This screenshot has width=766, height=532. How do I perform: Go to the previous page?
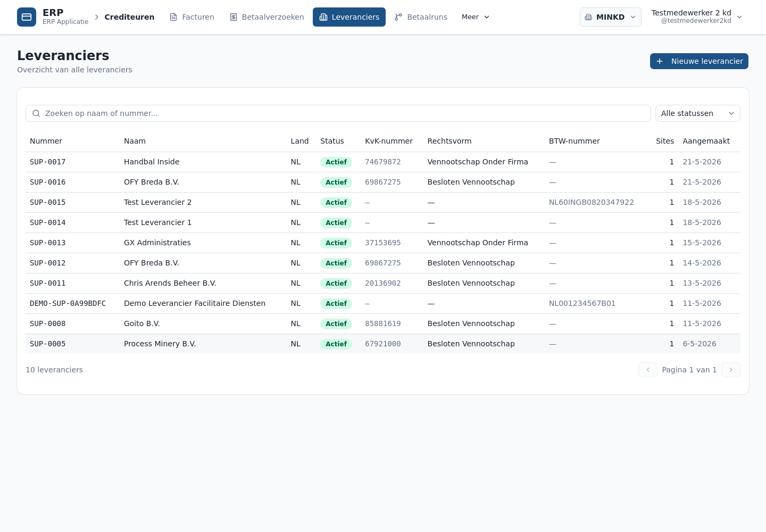pos(648,370)
